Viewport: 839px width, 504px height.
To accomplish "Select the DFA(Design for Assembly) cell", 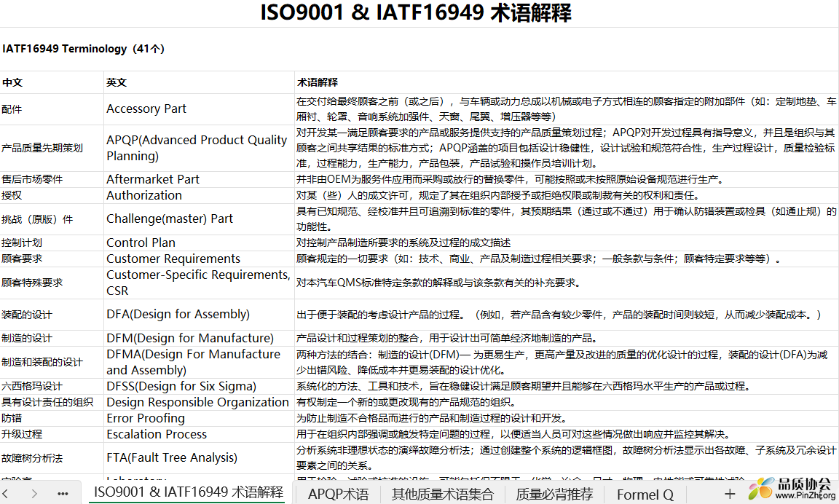I will pos(199,315).
